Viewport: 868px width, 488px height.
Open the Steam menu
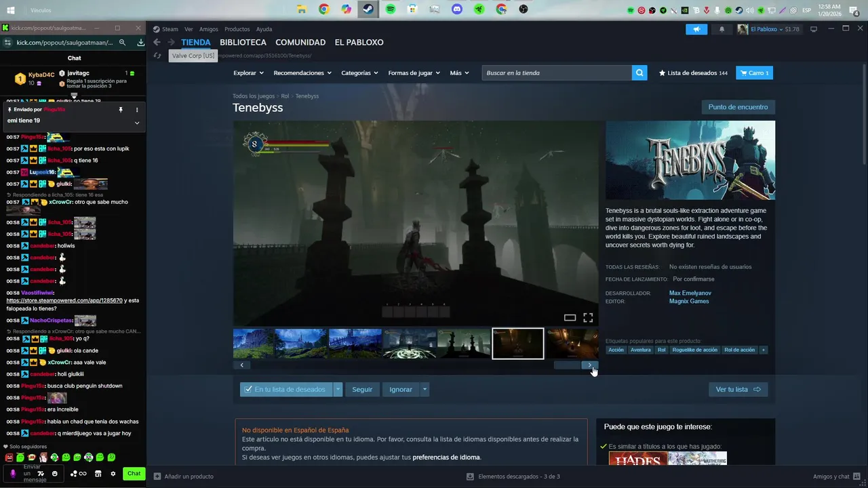point(170,29)
